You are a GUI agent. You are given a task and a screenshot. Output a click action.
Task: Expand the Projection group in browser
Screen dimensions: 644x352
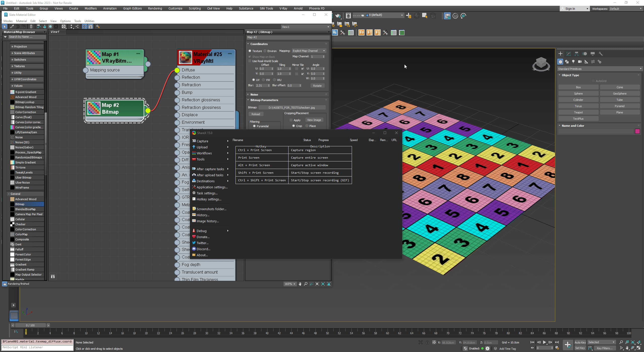click(x=27, y=47)
